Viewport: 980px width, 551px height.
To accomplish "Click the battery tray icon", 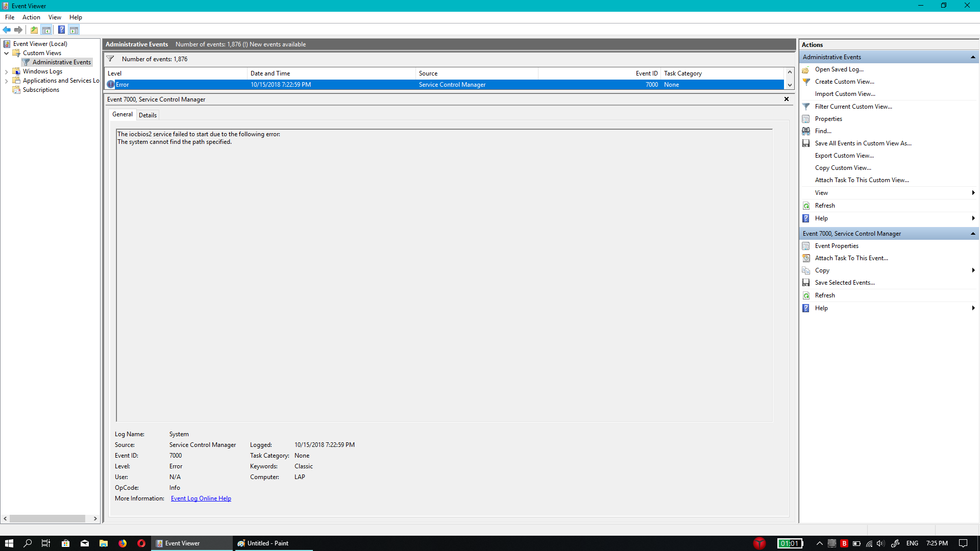I will coord(856,543).
